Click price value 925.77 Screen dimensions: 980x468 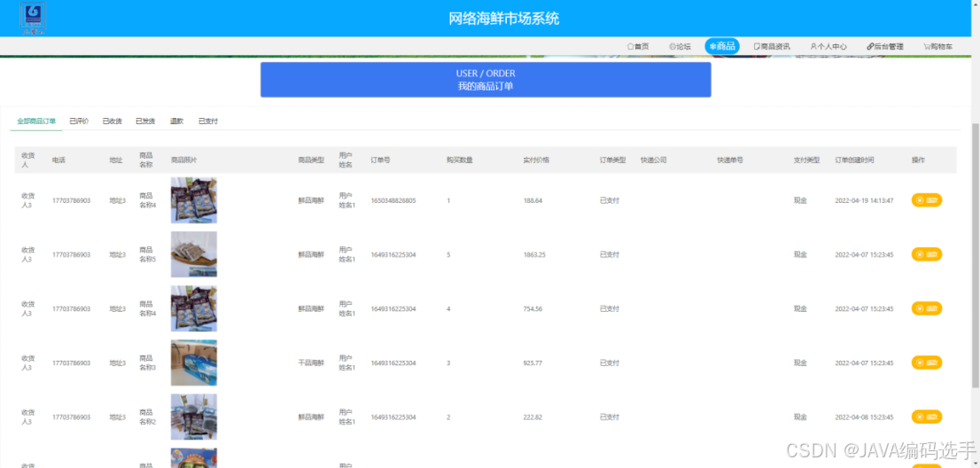533,363
